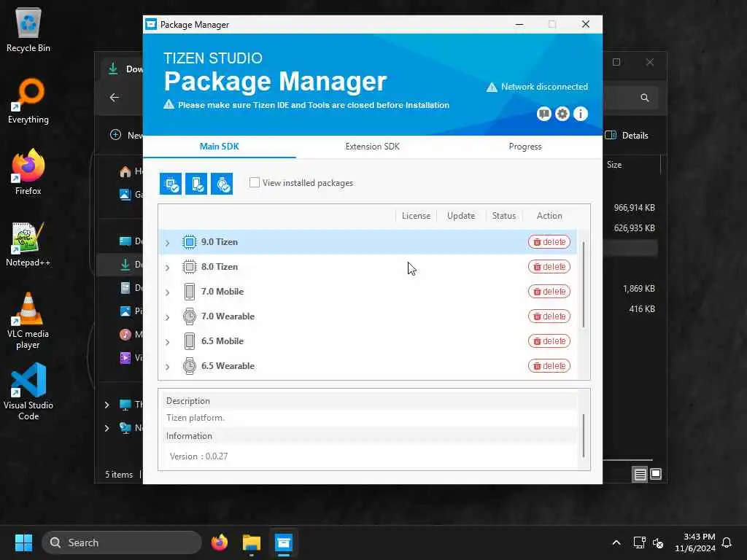747x560 pixels.
Task: Click the description panel scrollbar
Action: tap(584, 435)
